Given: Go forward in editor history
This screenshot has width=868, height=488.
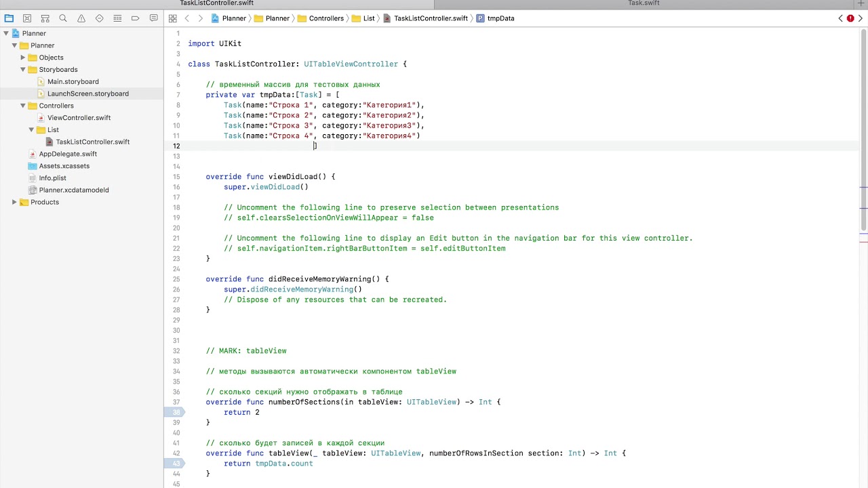Looking at the screenshot, I should click(x=200, y=18).
